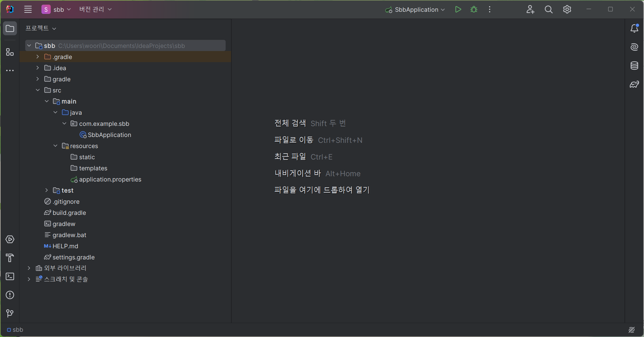Expand the .gradle folder

(38, 57)
